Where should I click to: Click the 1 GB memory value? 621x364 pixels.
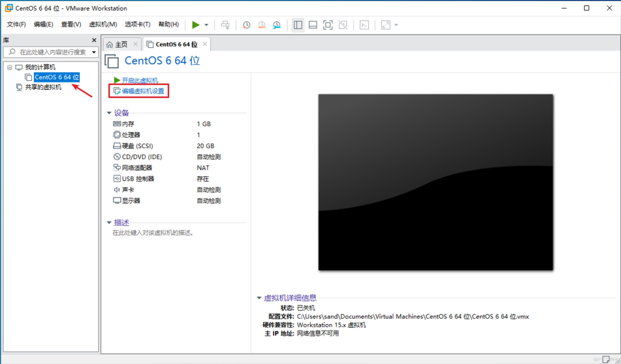click(x=204, y=124)
